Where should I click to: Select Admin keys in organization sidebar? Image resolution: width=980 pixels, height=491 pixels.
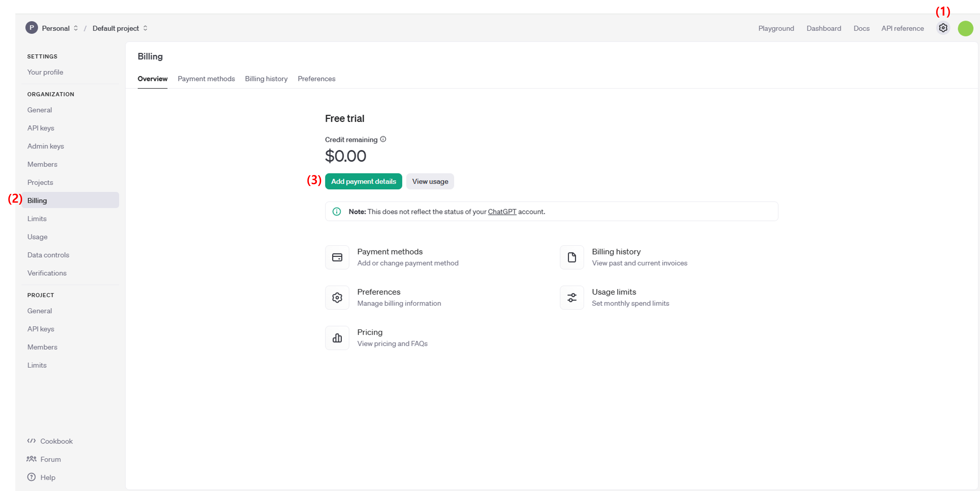(x=46, y=146)
